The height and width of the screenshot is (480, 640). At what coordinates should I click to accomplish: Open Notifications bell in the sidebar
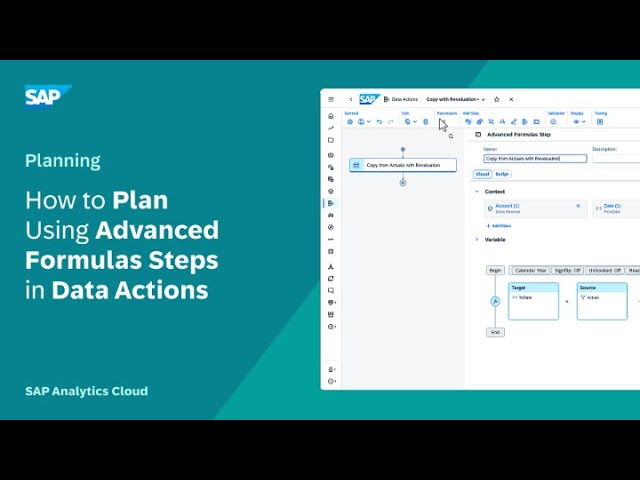331,369
